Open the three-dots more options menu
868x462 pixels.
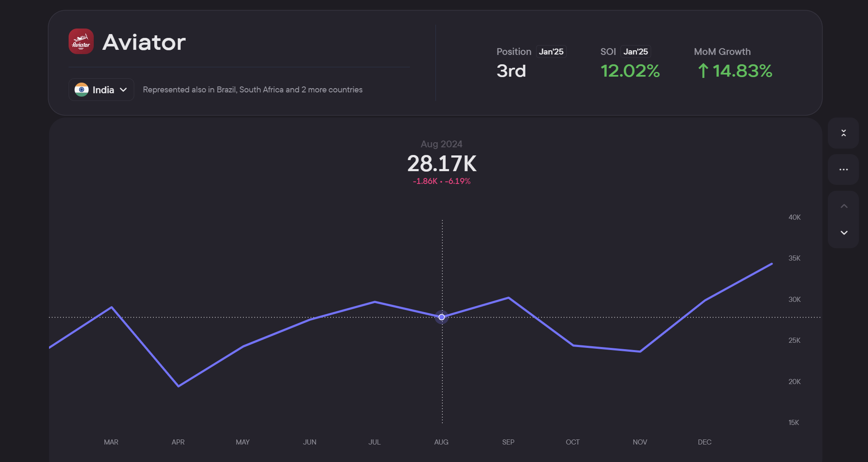tap(843, 169)
